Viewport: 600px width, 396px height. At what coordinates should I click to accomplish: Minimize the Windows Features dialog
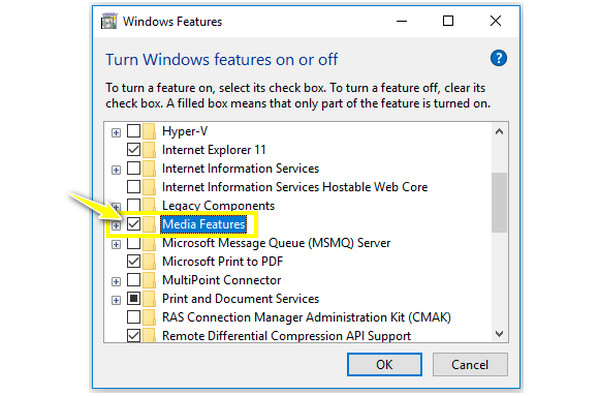point(401,21)
